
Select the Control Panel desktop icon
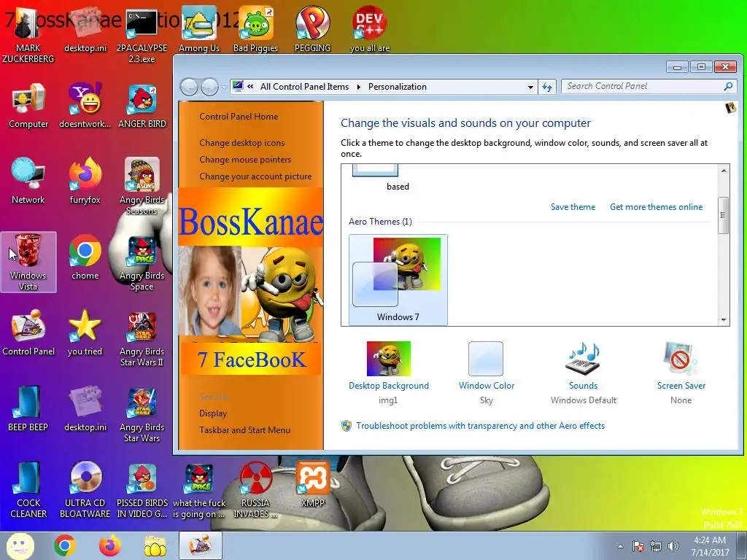tap(28, 332)
